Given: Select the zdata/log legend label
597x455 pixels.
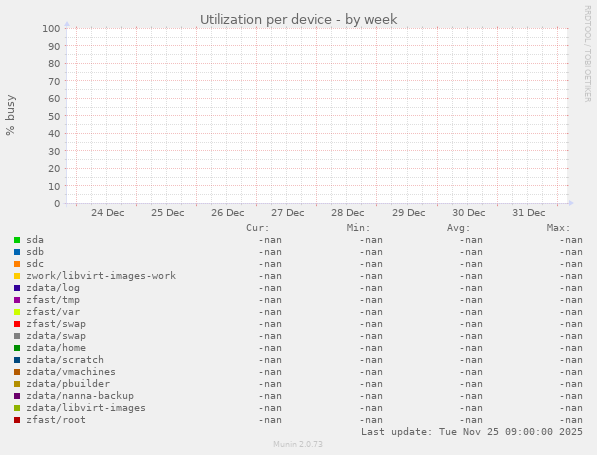Looking at the screenshot, I should tap(53, 288).
